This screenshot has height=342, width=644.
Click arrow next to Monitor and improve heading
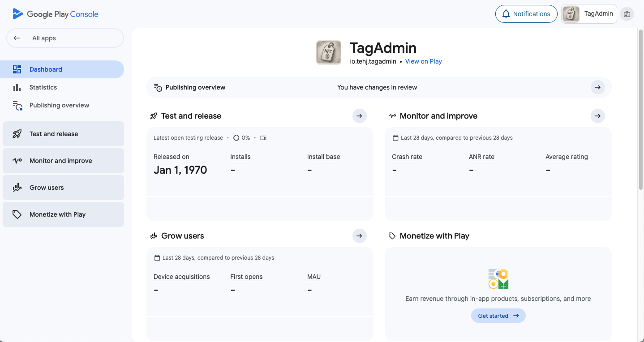pyautogui.click(x=597, y=116)
